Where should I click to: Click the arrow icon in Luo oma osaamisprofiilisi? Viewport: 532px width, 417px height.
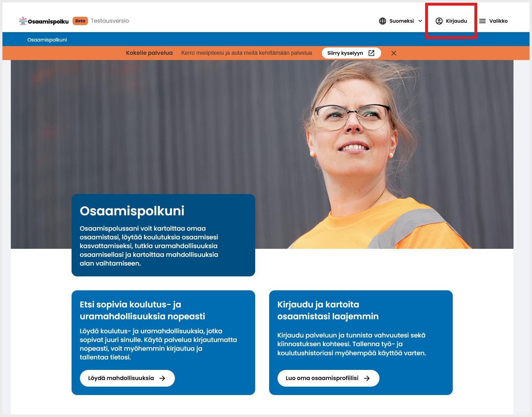[x=367, y=378]
